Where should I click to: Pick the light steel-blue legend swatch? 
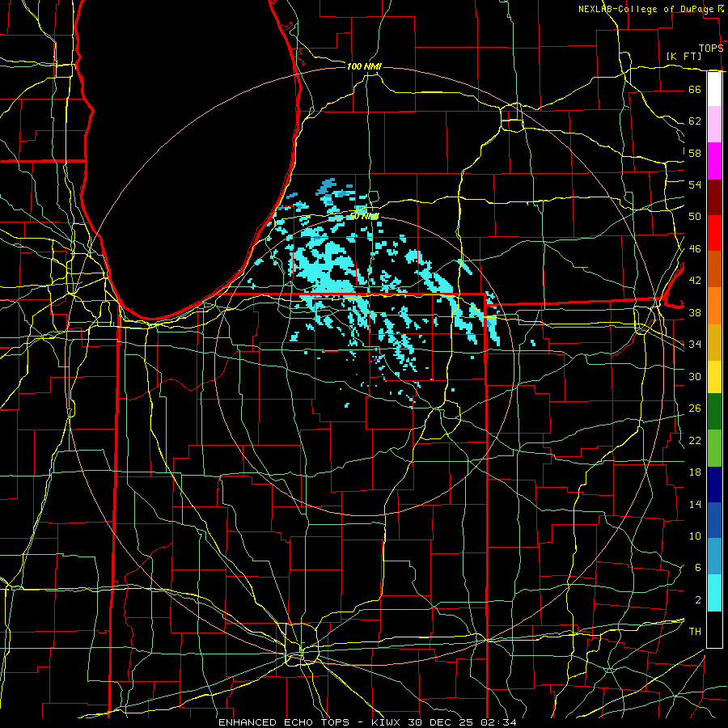click(714, 557)
